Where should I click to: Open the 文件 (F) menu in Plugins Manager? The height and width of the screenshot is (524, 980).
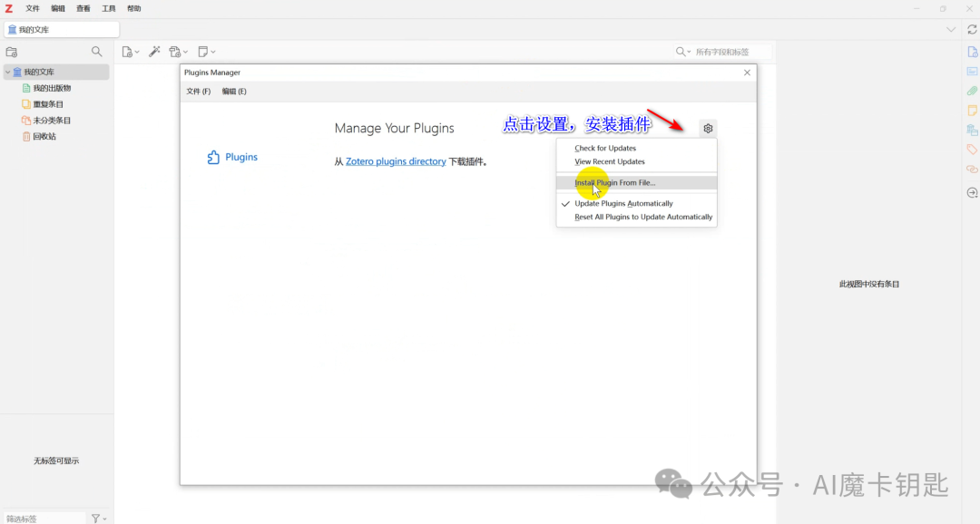(198, 92)
